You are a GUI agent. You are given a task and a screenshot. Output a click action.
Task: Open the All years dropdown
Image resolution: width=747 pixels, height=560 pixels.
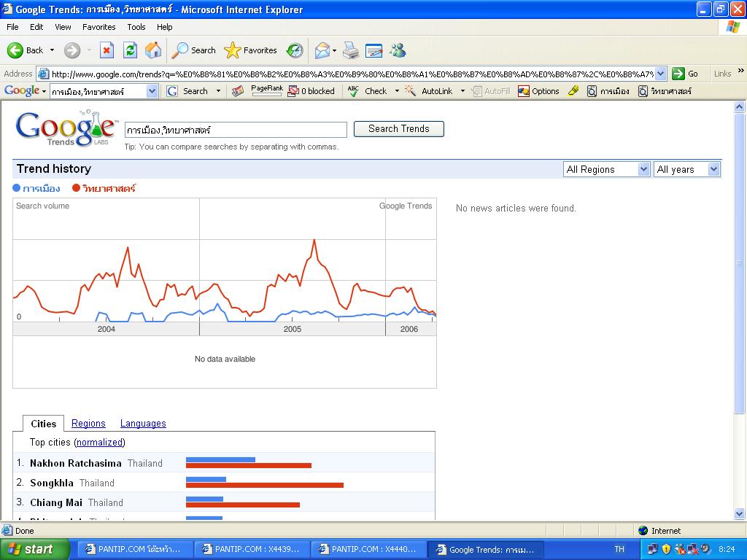tap(686, 169)
